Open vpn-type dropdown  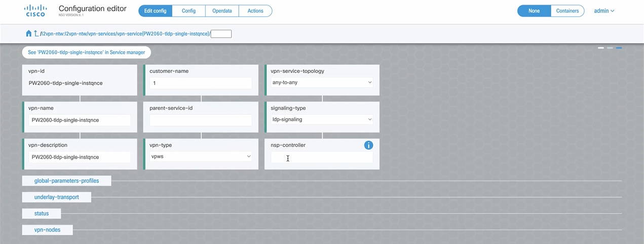(x=201, y=157)
